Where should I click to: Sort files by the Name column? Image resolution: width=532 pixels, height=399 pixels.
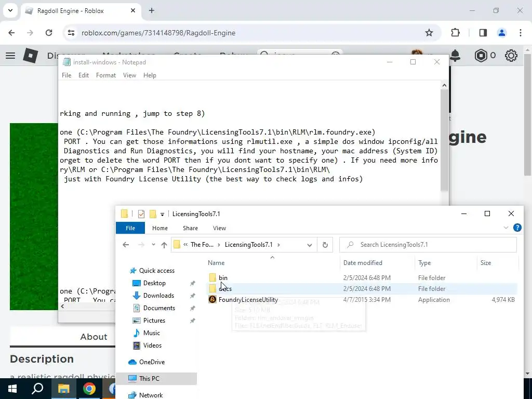(216, 263)
